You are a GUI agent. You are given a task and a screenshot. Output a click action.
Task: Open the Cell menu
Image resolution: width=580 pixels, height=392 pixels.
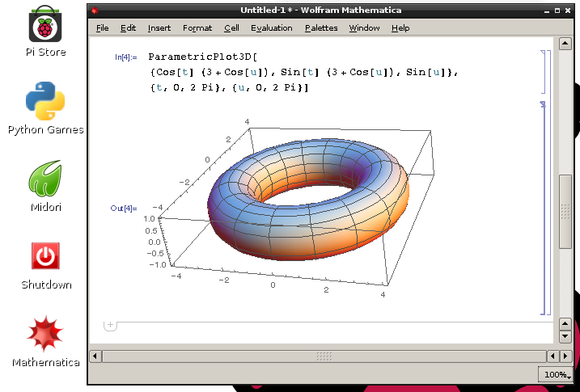click(231, 28)
